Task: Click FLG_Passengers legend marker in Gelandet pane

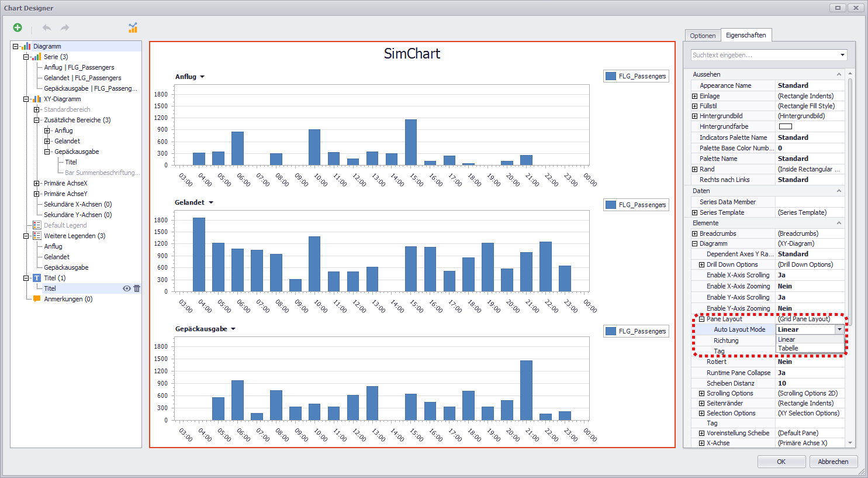Action: pyautogui.click(x=611, y=205)
